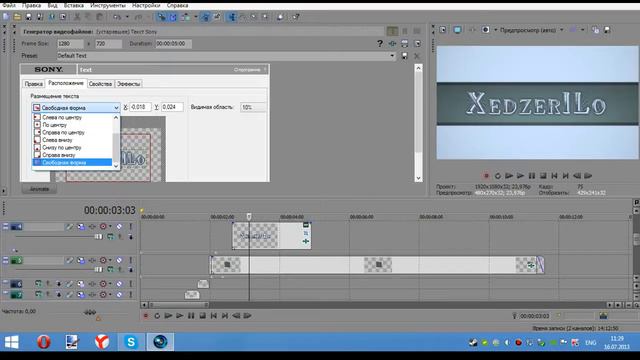The width and height of the screenshot is (640, 360).
Task: Click the question mark help icon in generator
Action: point(380,43)
